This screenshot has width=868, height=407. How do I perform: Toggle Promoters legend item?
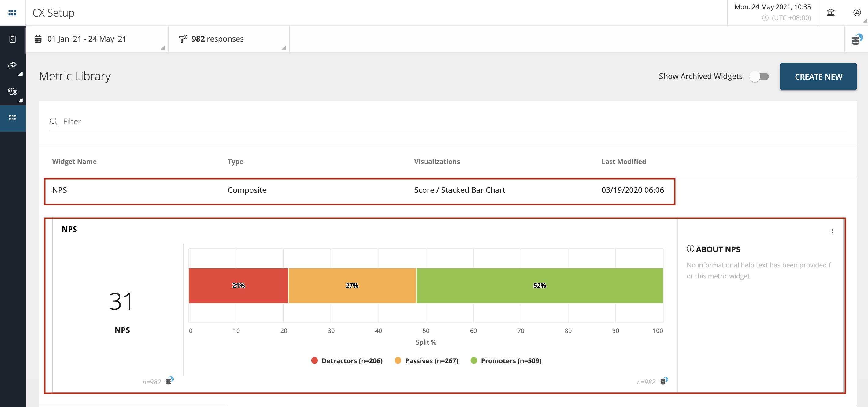coord(506,360)
